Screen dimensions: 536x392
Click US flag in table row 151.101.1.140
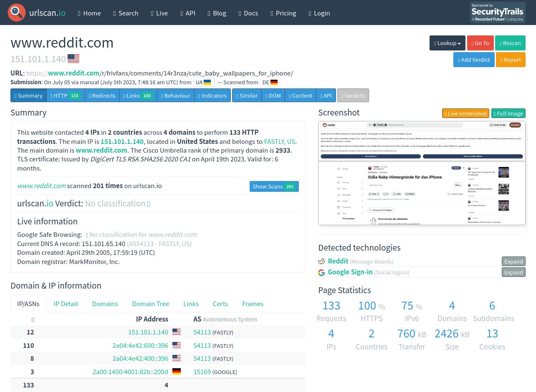(x=177, y=332)
